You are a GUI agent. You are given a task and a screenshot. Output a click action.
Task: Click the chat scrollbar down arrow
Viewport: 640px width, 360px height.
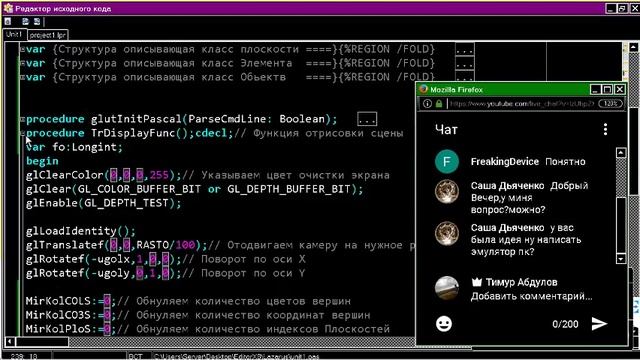[x=621, y=259]
